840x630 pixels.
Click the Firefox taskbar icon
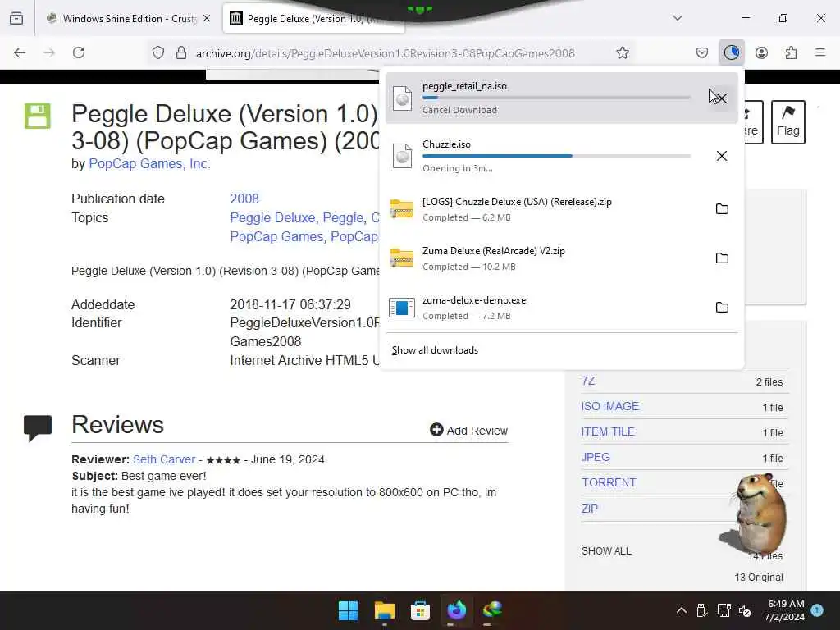456,610
